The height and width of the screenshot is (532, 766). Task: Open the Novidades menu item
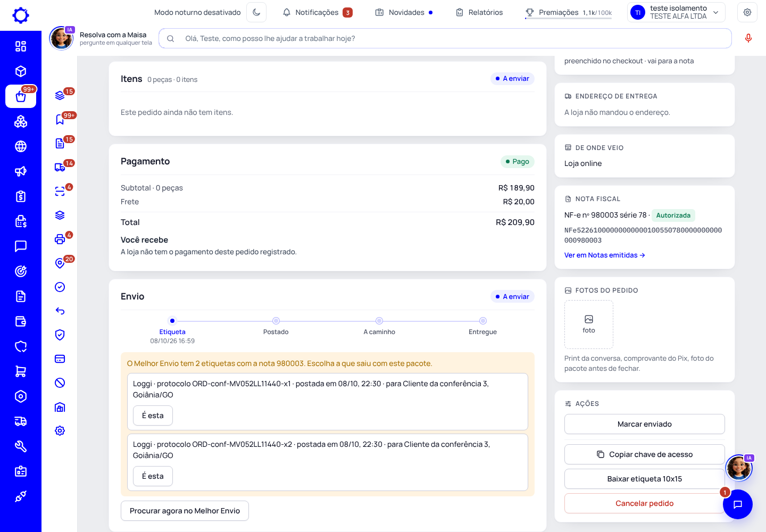(404, 12)
